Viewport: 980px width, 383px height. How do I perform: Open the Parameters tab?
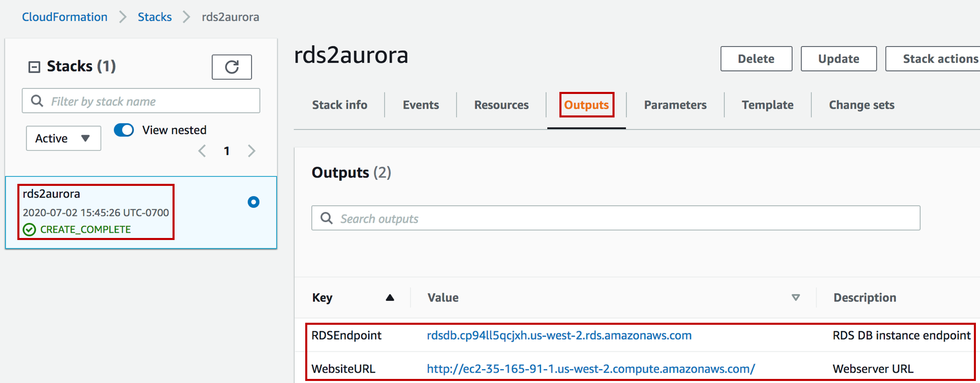click(x=675, y=105)
